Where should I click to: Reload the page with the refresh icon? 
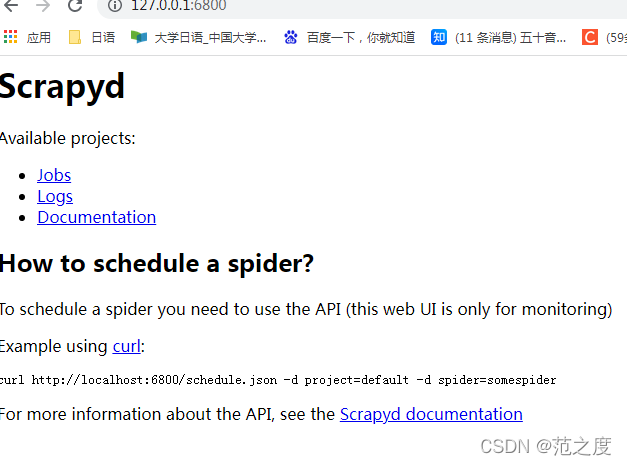click(x=75, y=6)
